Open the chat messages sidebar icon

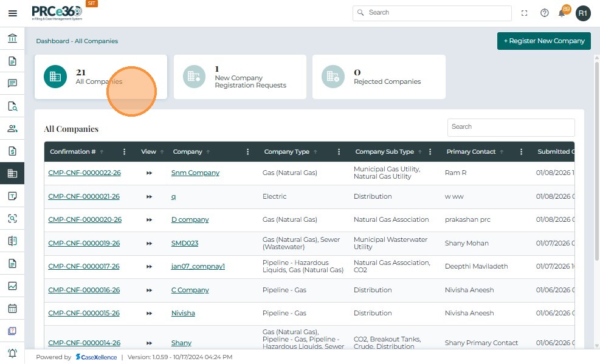click(12, 83)
